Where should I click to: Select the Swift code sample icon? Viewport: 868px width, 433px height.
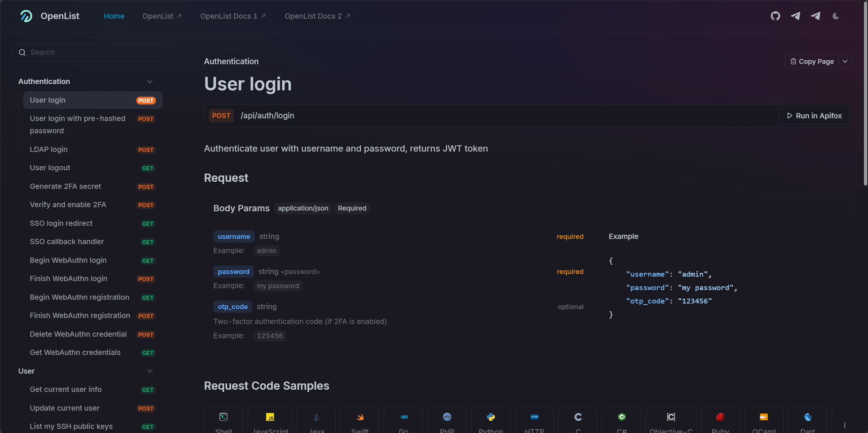tap(360, 417)
